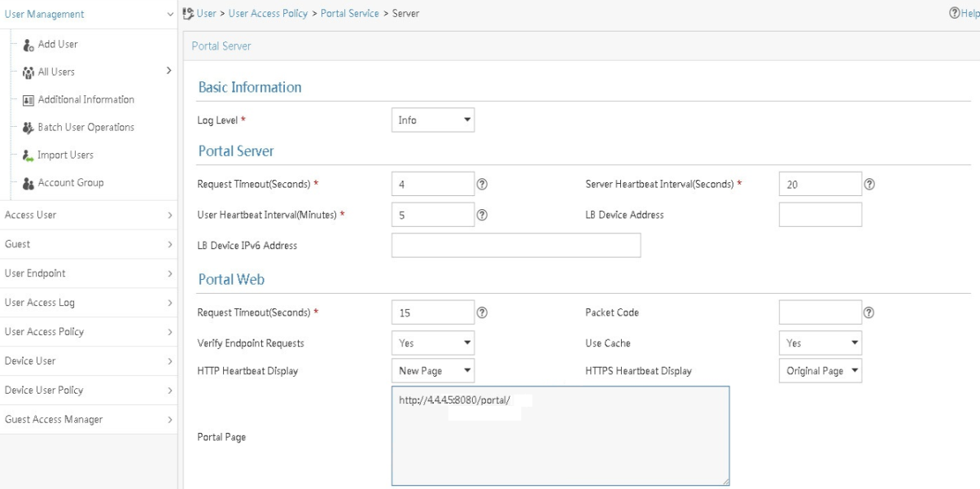Screen dimensions: 980x489
Task: Open the HTTPS Heartbeat Display dropdown
Action: 820,371
